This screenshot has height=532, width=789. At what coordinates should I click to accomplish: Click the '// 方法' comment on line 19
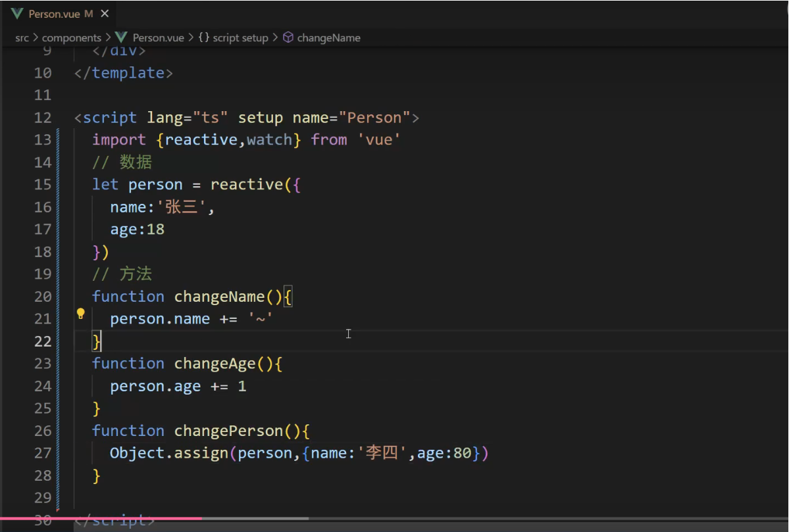[x=122, y=274]
